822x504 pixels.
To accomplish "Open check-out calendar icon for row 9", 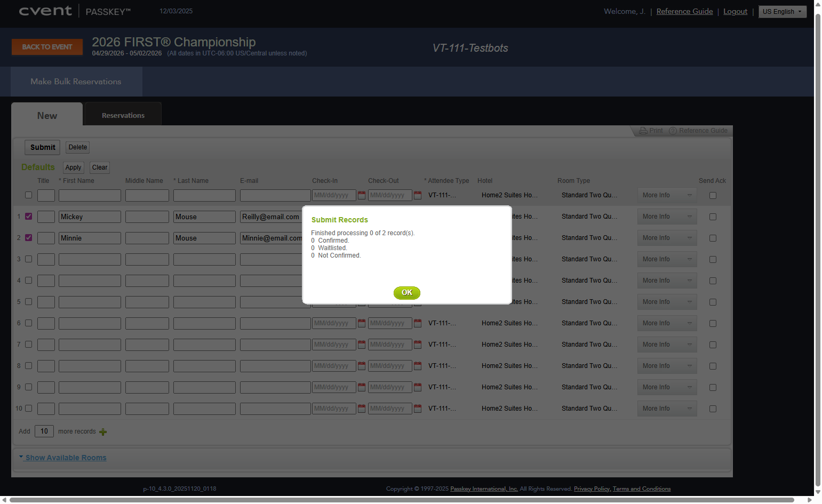I will click(x=418, y=387).
